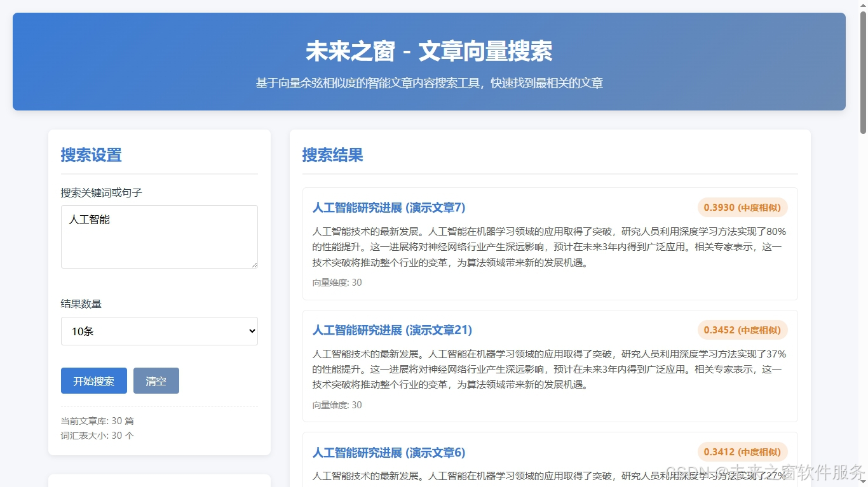
Task: Click the 当前文章库: 30 篇 status text
Action: tap(97, 421)
